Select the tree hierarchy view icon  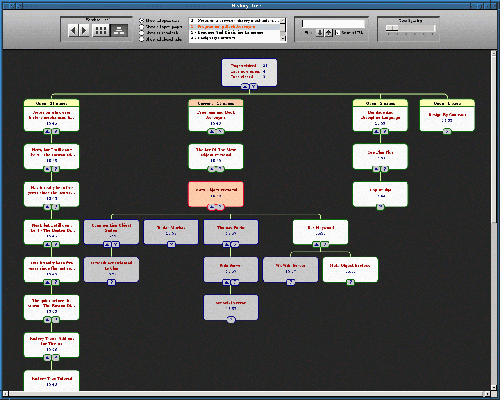(119, 31)
